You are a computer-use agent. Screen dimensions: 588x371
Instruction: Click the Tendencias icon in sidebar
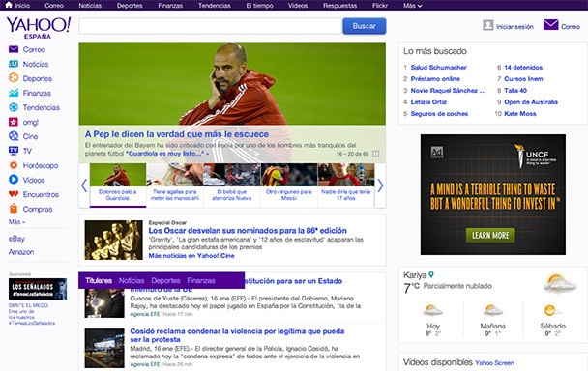point(14,107)
